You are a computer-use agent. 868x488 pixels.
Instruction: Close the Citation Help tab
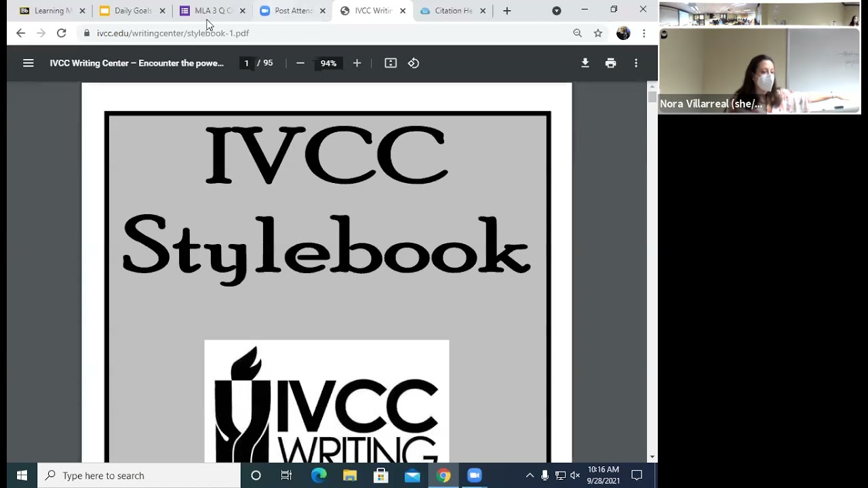pyautogui.click(x=482, y=11)
